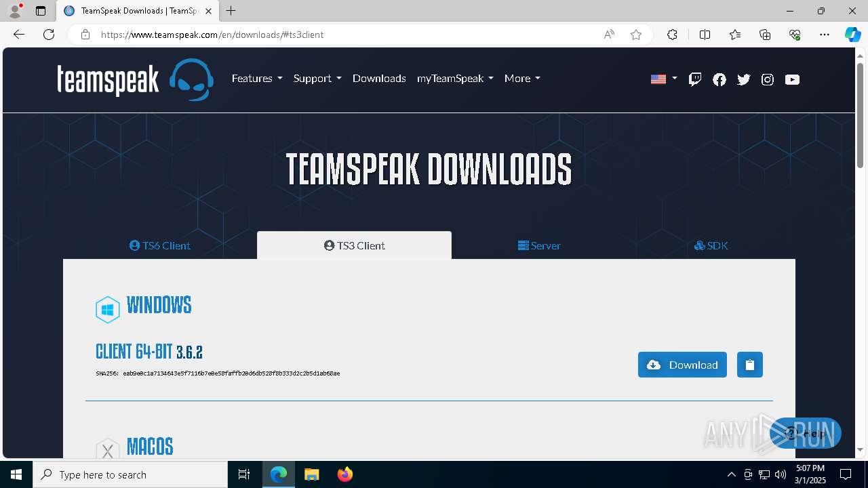Expand the More menu
The height and width of the screenshot is (488, 868).
pyautogui.click(x=522, y=79)
